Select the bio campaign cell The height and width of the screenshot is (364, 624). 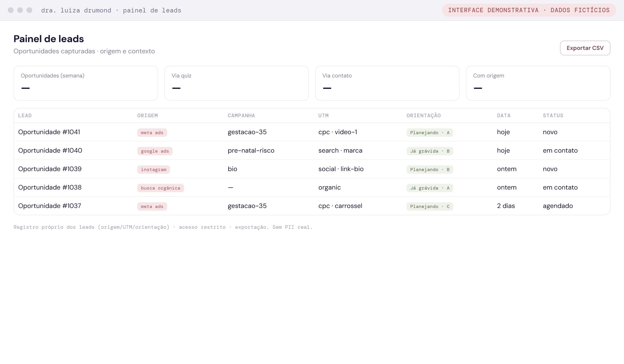pos(232,169)
